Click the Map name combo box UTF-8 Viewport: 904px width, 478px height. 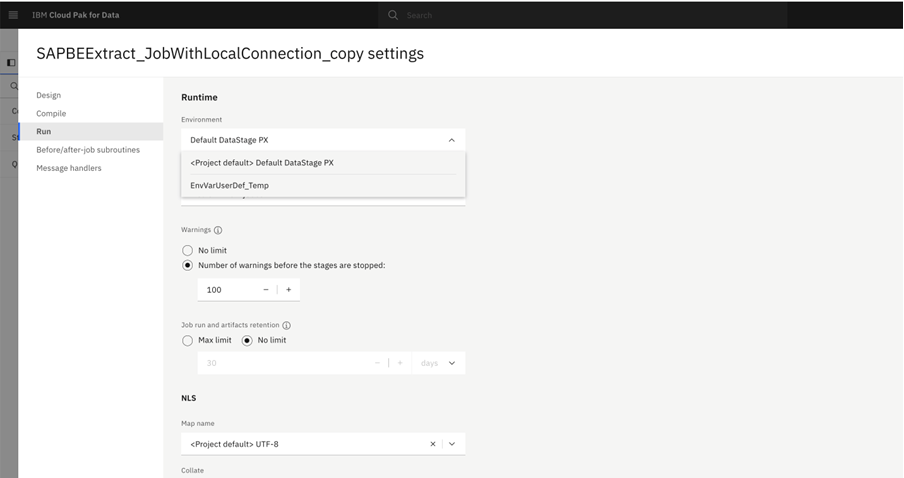tap(323, 444)
